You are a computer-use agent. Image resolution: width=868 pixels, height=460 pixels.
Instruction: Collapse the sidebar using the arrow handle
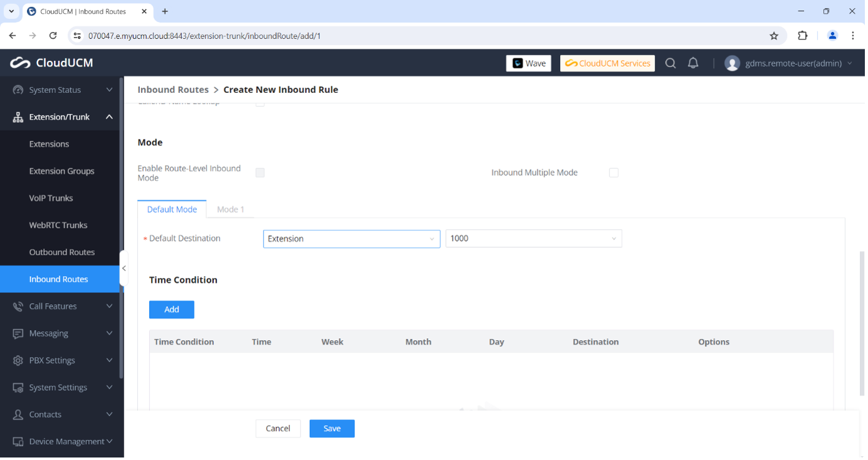coord(124,268)
